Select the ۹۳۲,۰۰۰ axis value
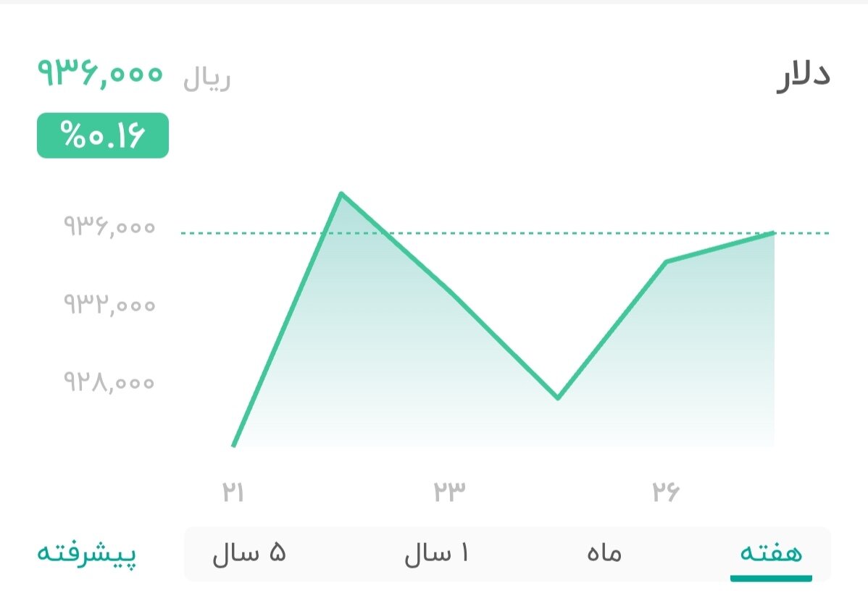Viewport: 868px width, 606px height. (107, 305)
